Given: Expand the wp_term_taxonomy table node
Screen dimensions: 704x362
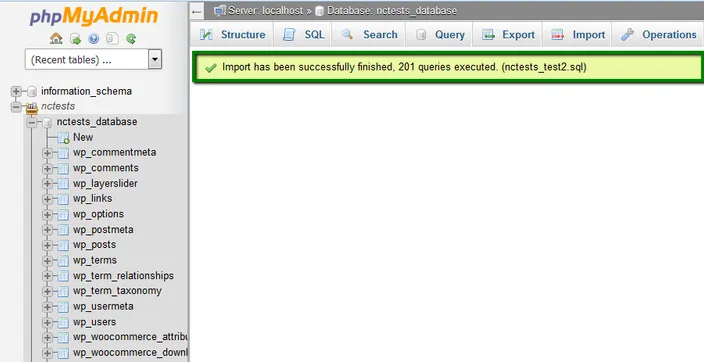Looking at the screenshot, I should pyautogui.click(x=47, y=291).
